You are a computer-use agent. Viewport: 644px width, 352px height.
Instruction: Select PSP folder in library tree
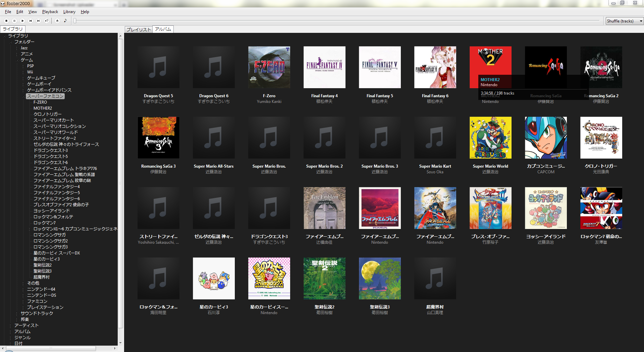[31, 66]
